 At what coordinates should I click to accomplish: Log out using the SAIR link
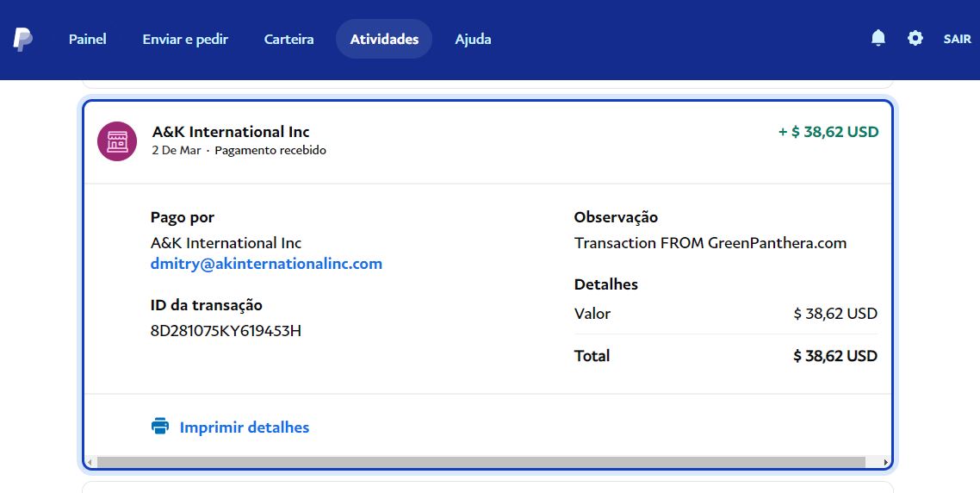pyautogui.click(x=957, y=39)
